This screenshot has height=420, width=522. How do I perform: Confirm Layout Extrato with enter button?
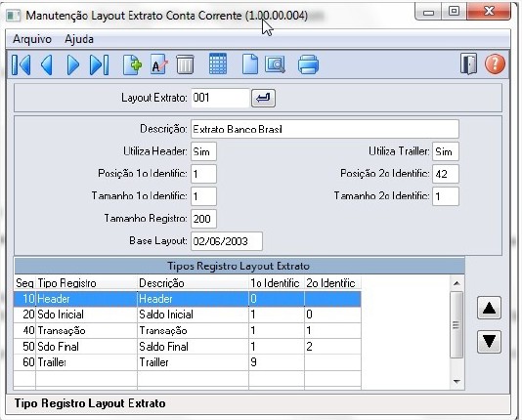click(263, 98)
